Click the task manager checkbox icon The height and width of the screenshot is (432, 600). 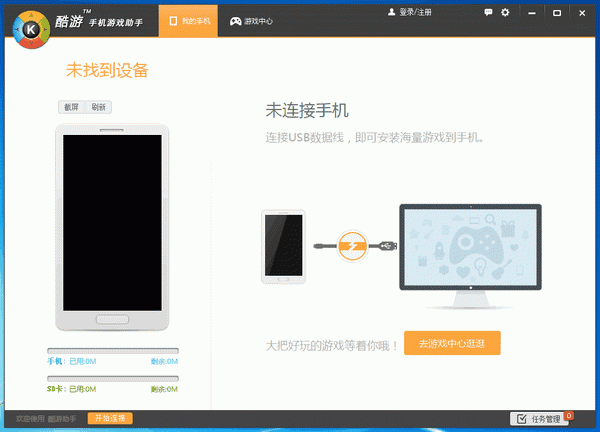(522, 419)
